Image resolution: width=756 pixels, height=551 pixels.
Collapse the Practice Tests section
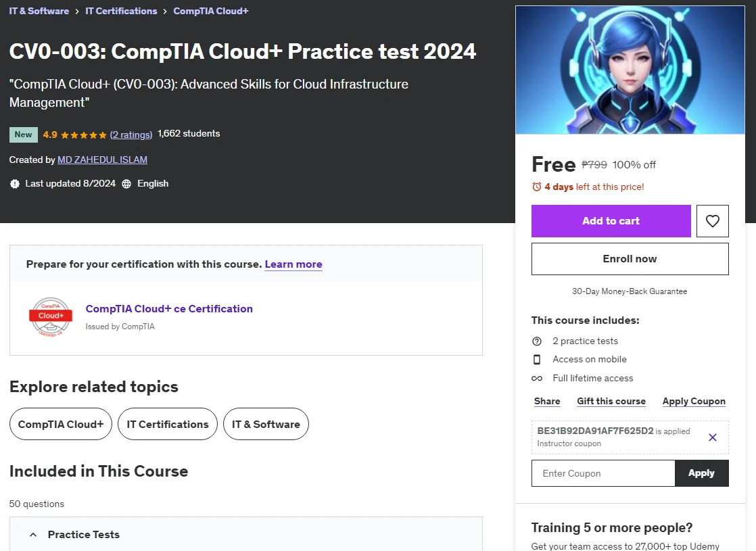click(32, 535)
